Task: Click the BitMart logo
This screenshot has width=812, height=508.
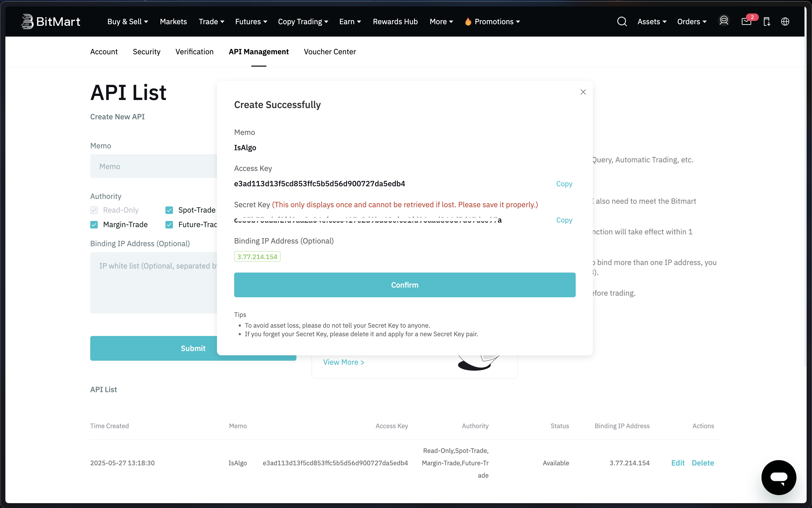Action: (x=51, y=22)
